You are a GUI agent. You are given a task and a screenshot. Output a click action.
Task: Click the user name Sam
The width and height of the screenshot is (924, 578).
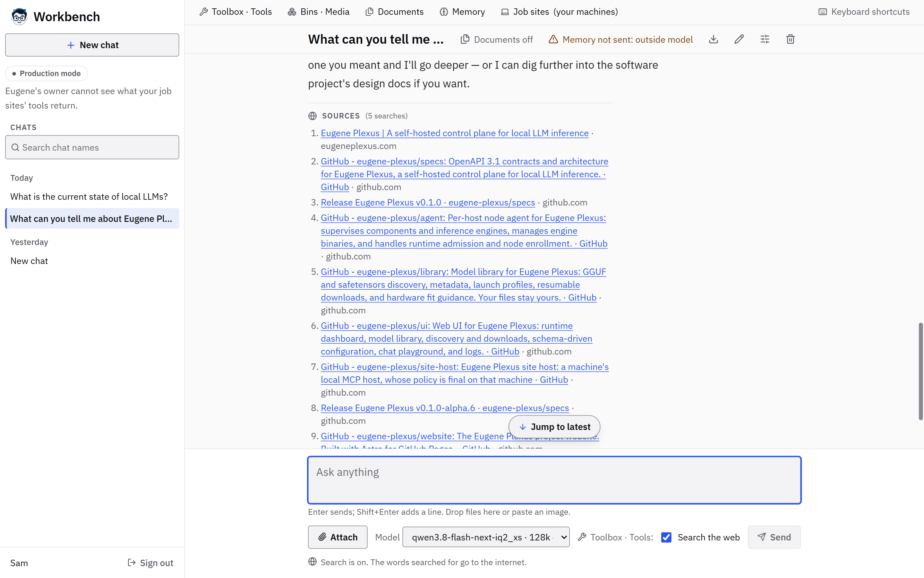[x=19, y=563]
